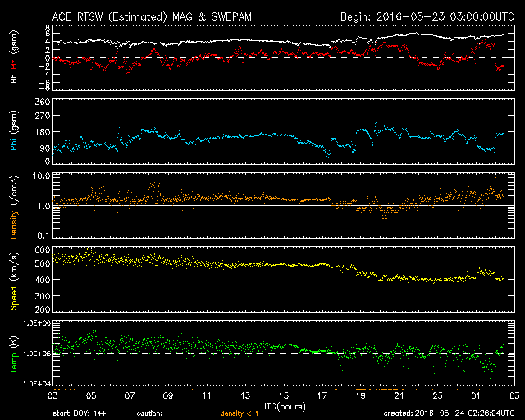Click the 360 tick on Phi axis

click(43, 102)
